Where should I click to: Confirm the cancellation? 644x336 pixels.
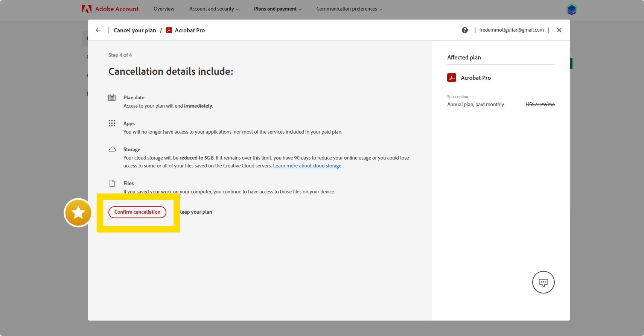click(x=137, y=212)
